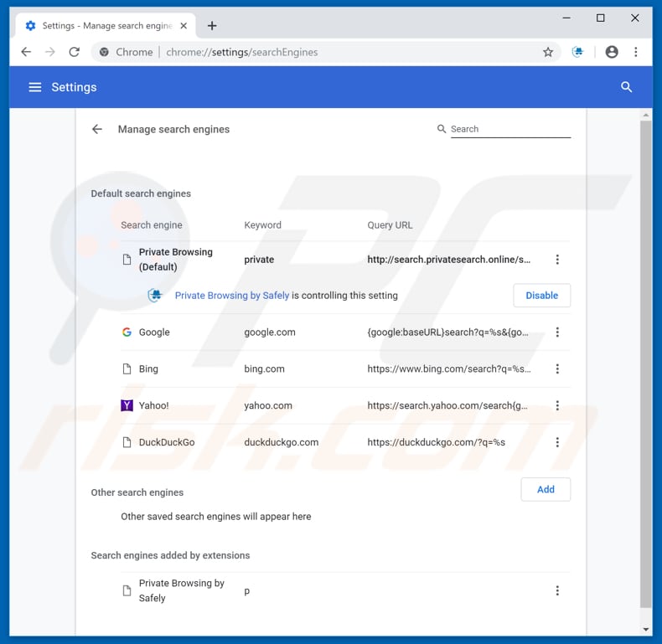Viewport: 662px width, 644px height.
Task: Close the Settings tab
Action: point(184,26)
